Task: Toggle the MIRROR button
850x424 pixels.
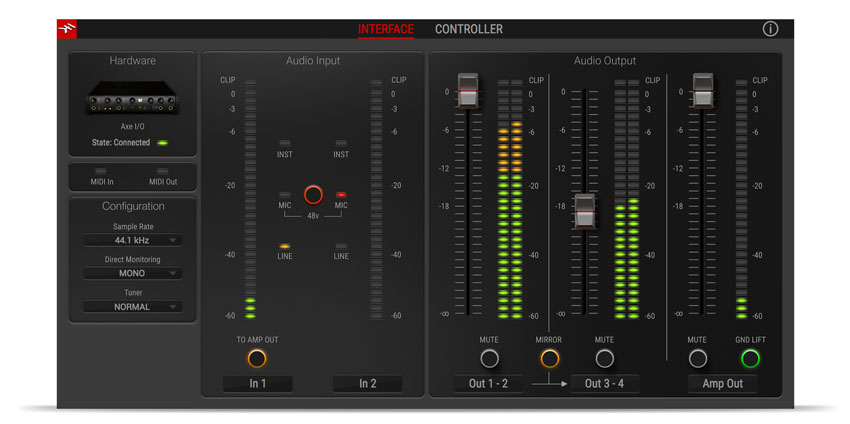Action: [549, 358]
